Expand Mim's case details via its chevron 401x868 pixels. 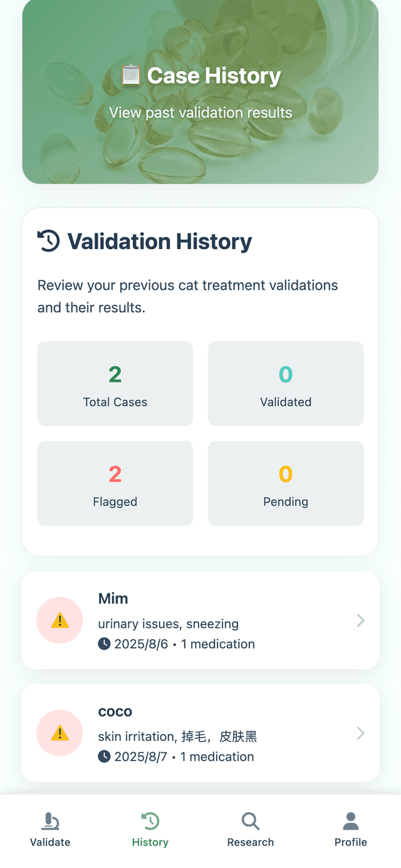point(360,620)
